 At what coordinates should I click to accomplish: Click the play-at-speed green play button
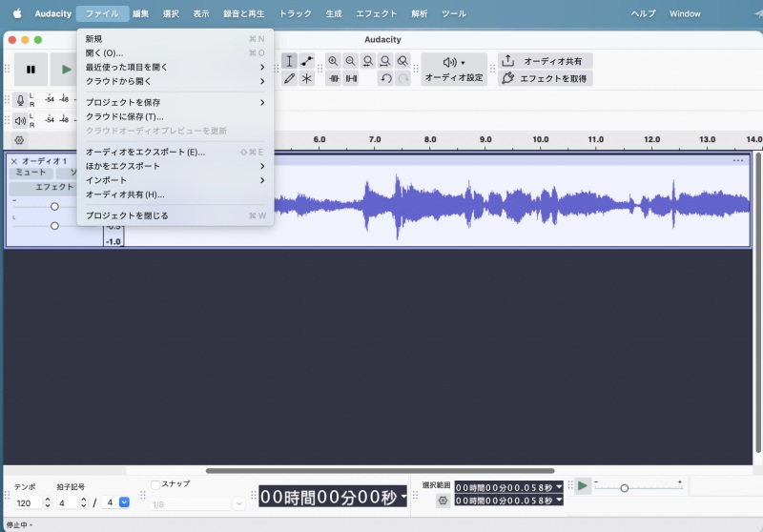pyautogui.click(x=583, y=486)
